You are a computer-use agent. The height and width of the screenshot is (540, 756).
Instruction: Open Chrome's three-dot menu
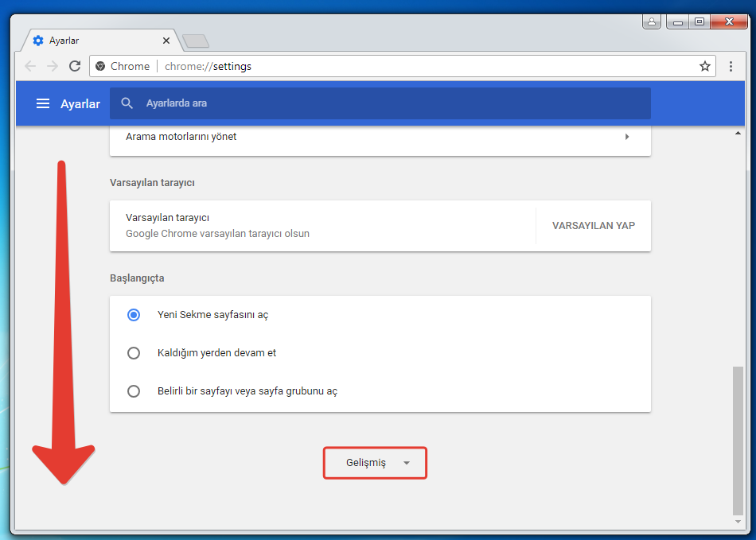[731, 66]
